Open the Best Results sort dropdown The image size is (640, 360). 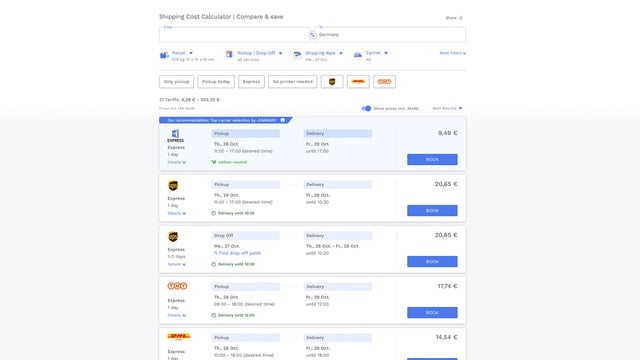click(x=447, y=109)
